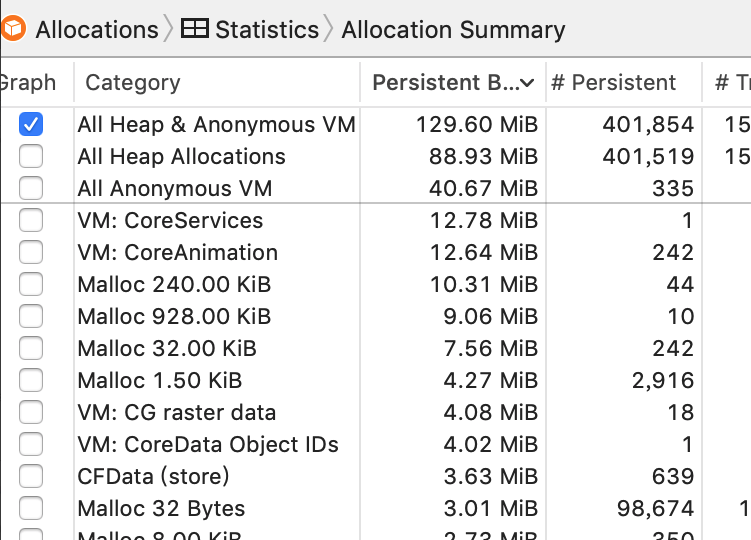The image size is (751, 540).
Task: Click the Statistics grid icon
Action: (x=194, y=29)
